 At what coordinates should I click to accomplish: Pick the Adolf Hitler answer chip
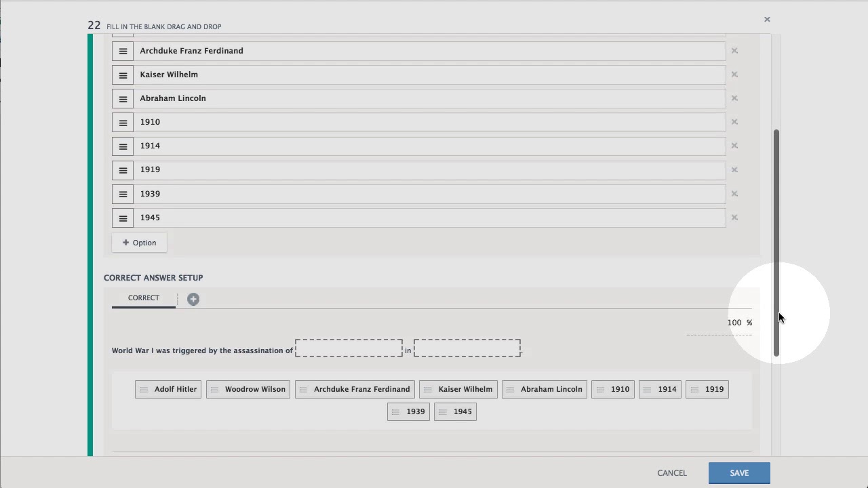[168, 389]
